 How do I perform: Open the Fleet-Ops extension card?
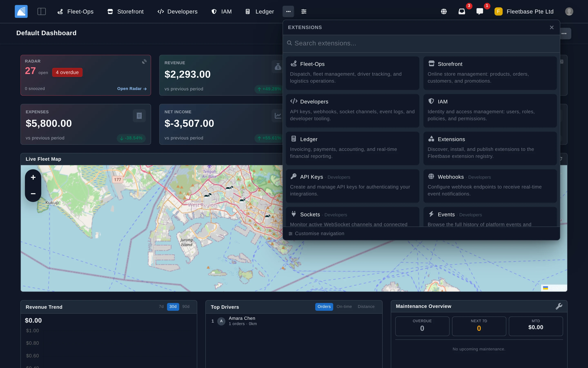point(352,73)
